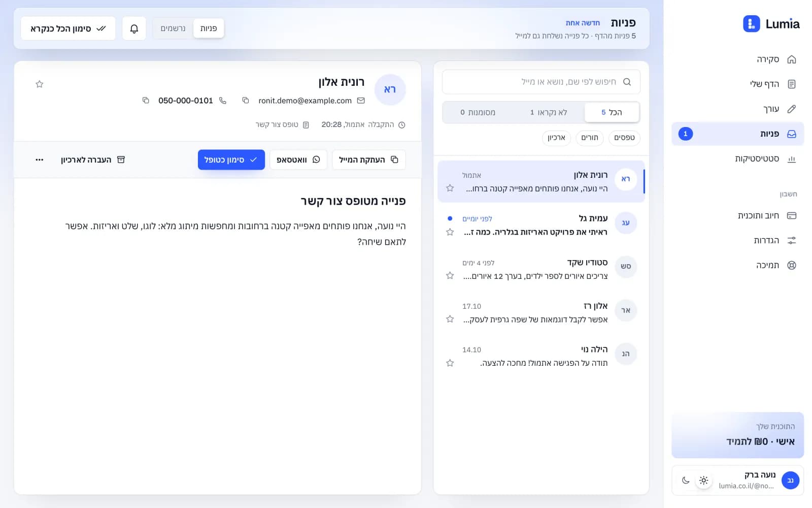Switch to the פניות tab in top bar
812x508 pixels.
point(209,28)
